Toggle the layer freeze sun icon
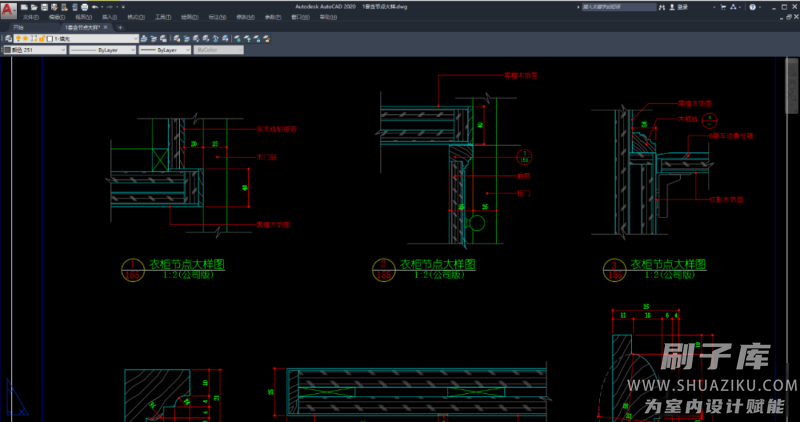800x422 pixels. pyautogui.click(x=27, y=39)
